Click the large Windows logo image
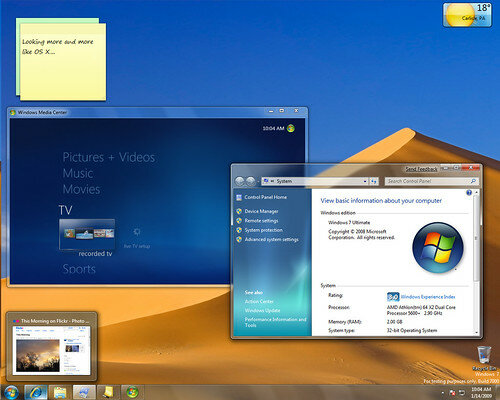Screen dimensions: 500x400 [x=438, y=248]
